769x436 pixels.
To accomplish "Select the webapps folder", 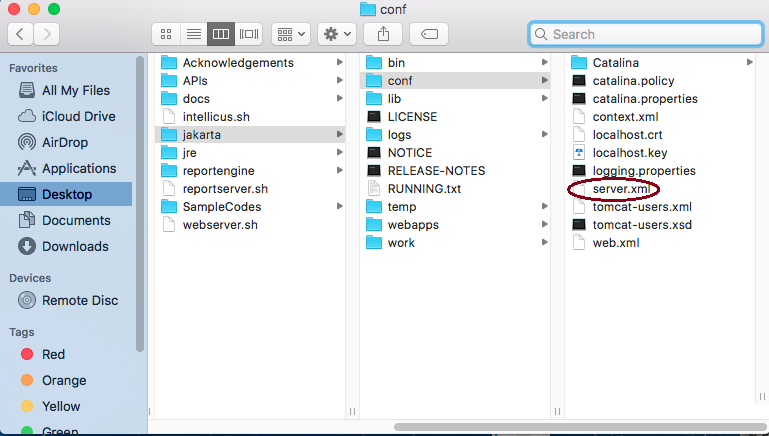I will (455, 225).
